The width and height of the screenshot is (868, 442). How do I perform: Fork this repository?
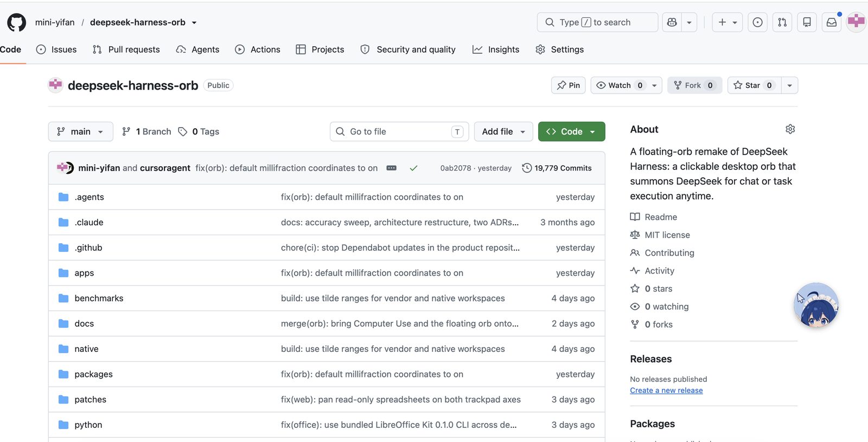tap(694, 85)
